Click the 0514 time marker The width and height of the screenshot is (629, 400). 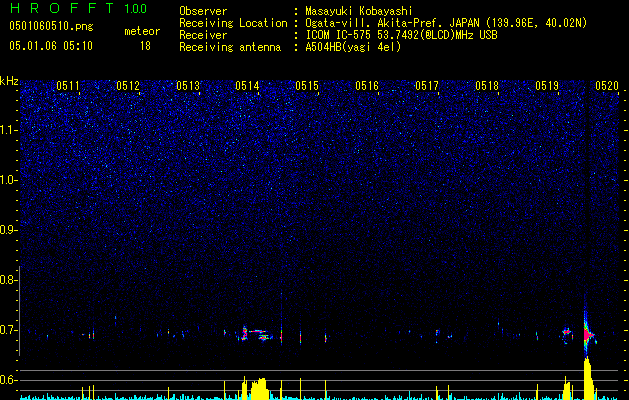point(247,86)
